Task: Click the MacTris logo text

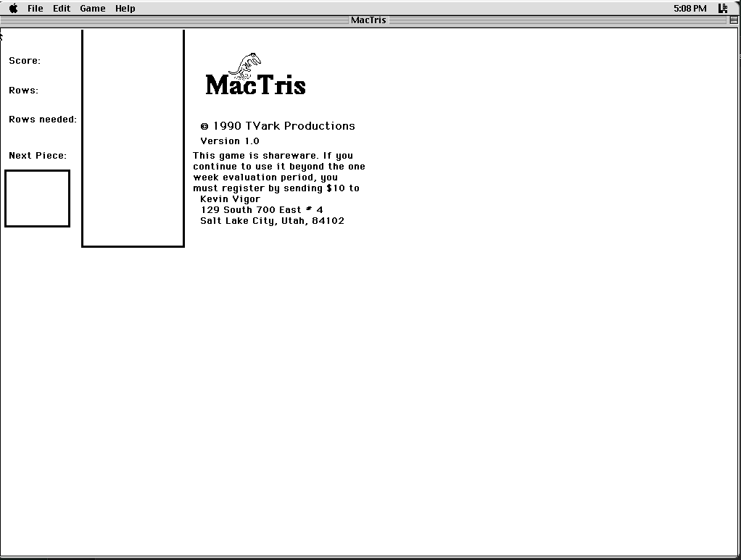Action: click(255, 85)
